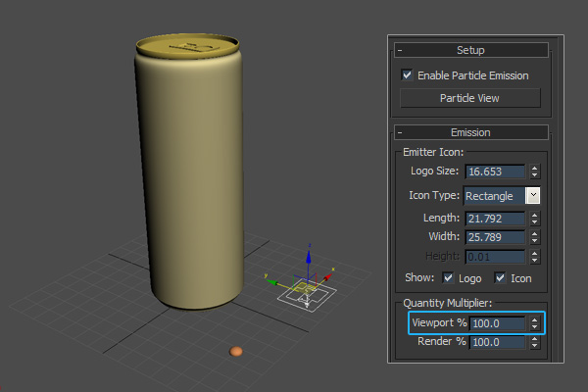Select the small orange sphere
The image size is (588, 392).
click(x=235, y=351)
